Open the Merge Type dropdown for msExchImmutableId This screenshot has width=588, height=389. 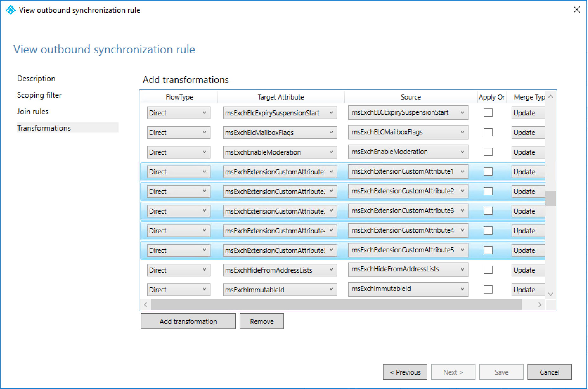tap(528, 289)
